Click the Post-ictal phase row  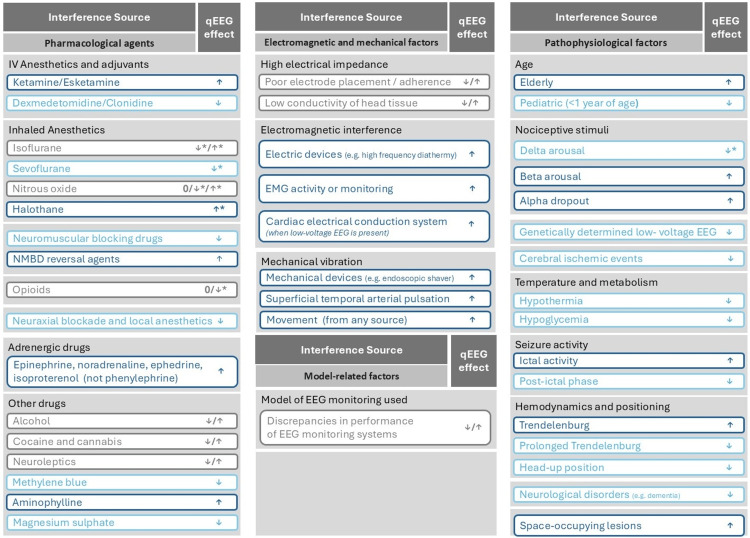click(x=629, y=381)
